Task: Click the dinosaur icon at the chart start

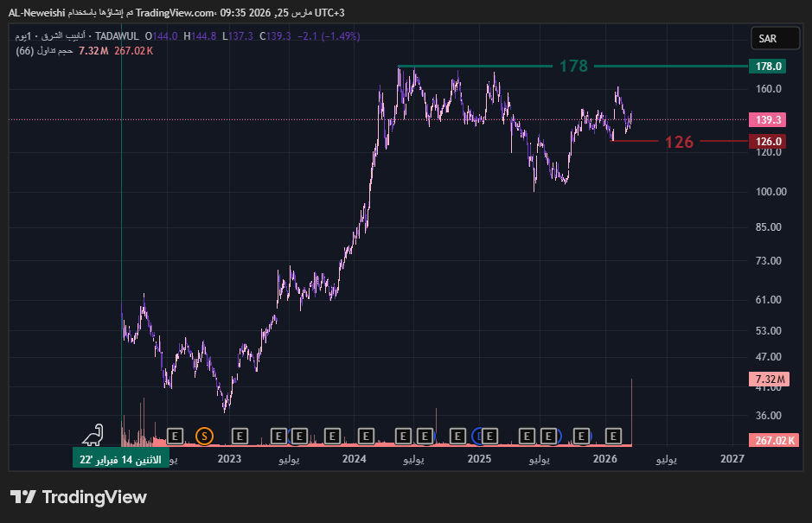Action: tap(93, 436)
